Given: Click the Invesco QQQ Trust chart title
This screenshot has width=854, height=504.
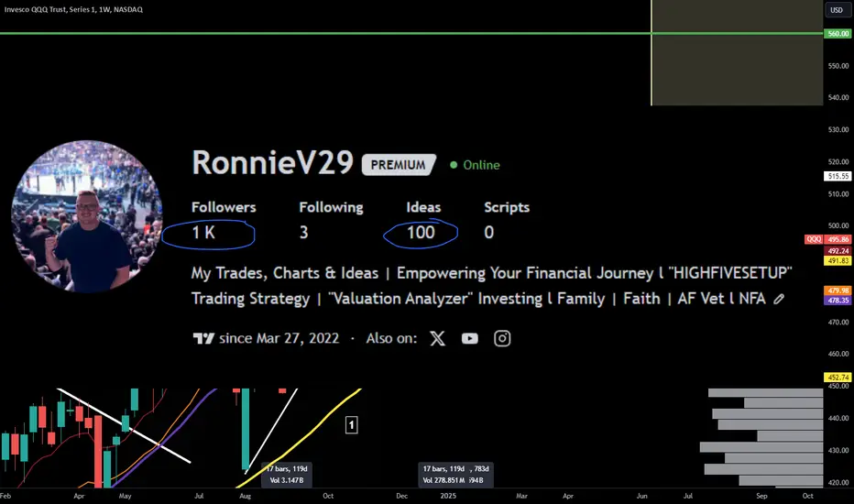Looking at the screenshot, I should click(73, 9).
